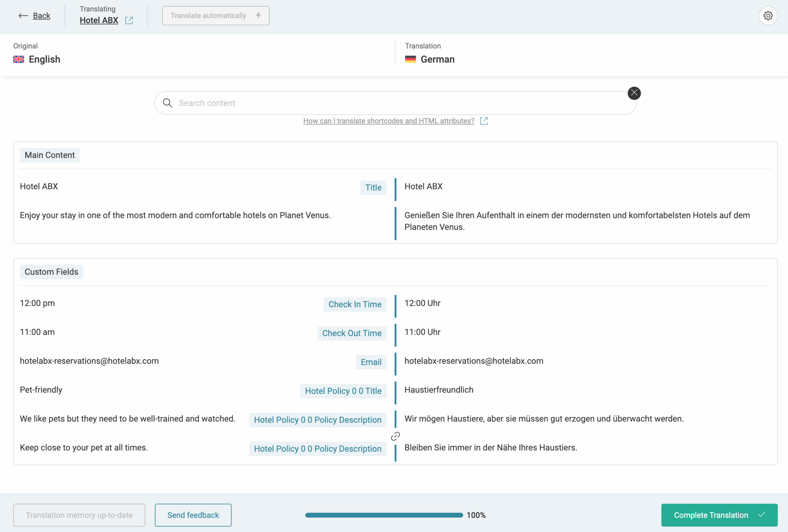
Task: Click the Back link
Action: click(41, 16)
